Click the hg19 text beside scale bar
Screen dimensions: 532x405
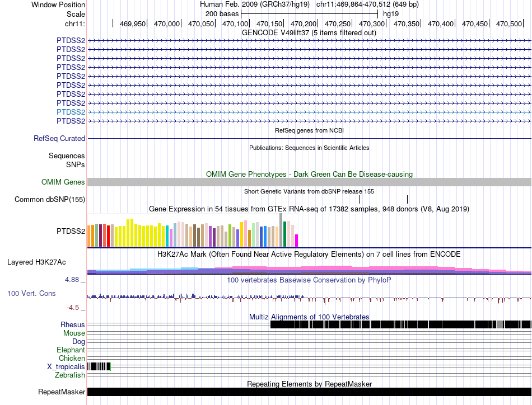click(390, 14)
